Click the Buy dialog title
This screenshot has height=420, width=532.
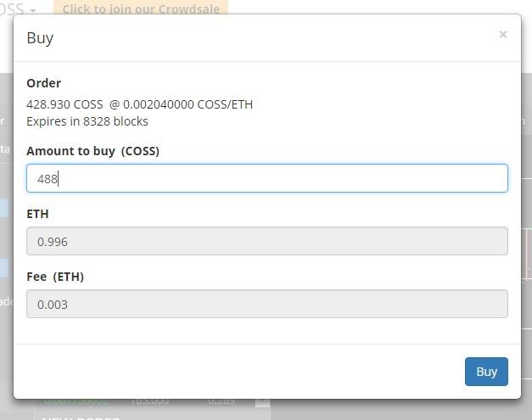click(40, 37)
